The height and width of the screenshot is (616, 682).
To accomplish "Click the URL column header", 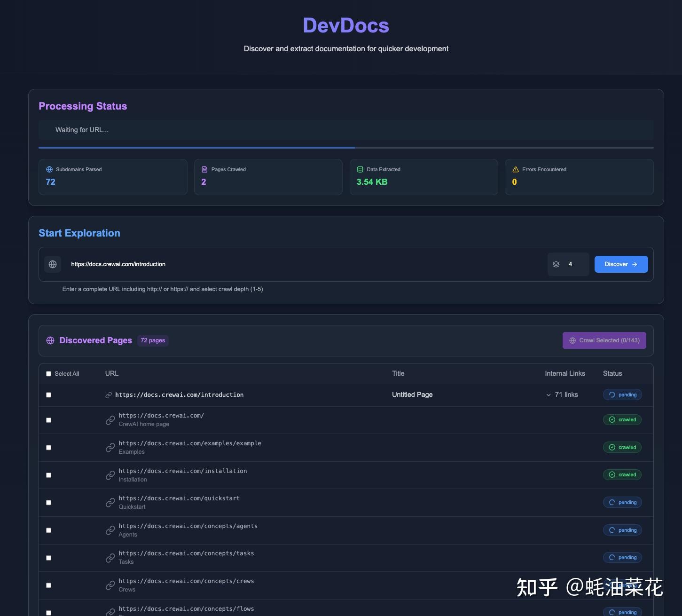I will 111,373.
